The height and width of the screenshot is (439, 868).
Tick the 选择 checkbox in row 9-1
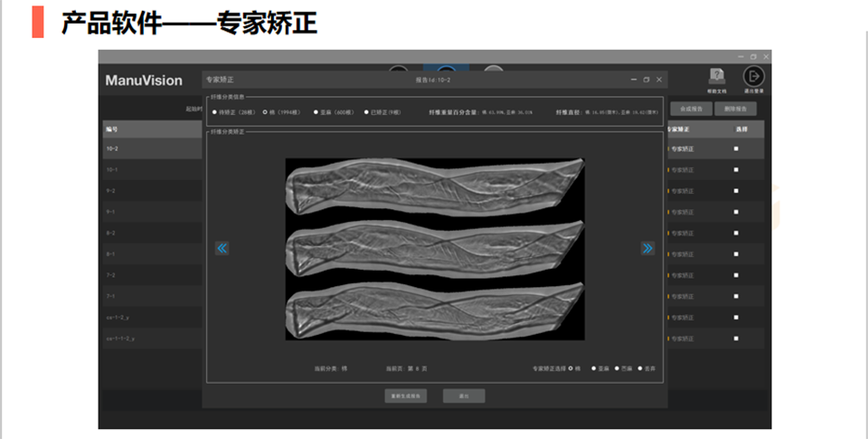click(x=736, y=212)
